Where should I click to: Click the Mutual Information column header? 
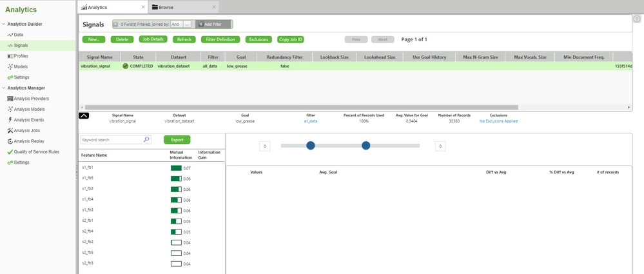pos(181,155)
